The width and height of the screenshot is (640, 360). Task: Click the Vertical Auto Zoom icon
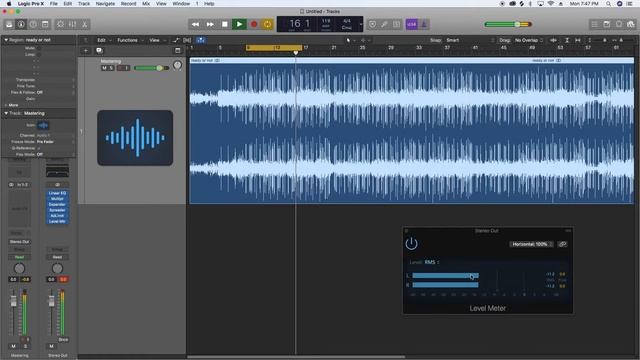pos(567,40)
